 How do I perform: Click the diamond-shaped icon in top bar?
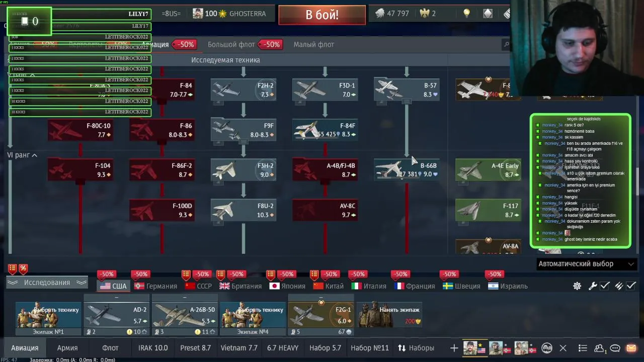[488, 14]
